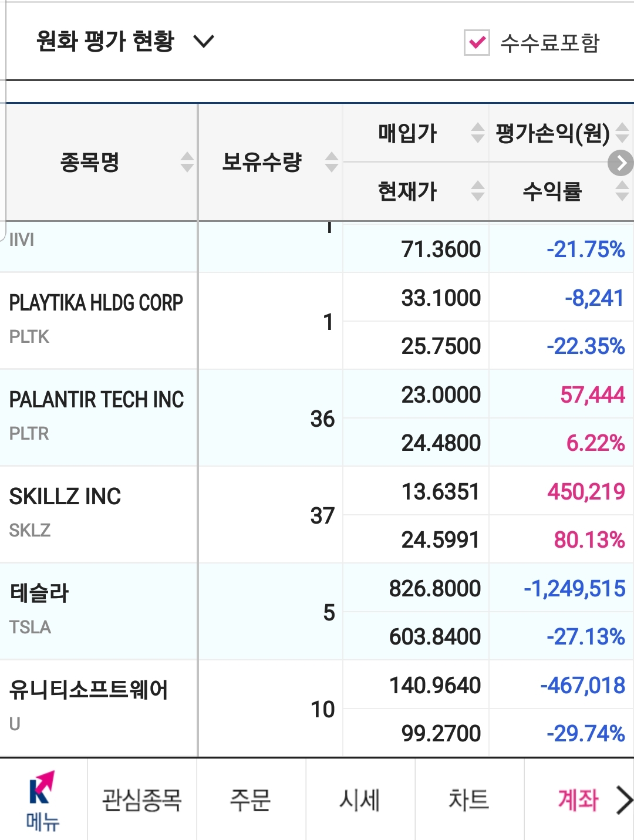This screenshot has height=840, width=634.
Task: Sort by 보유수량 column arrows
Action: (x=332, y=162)
